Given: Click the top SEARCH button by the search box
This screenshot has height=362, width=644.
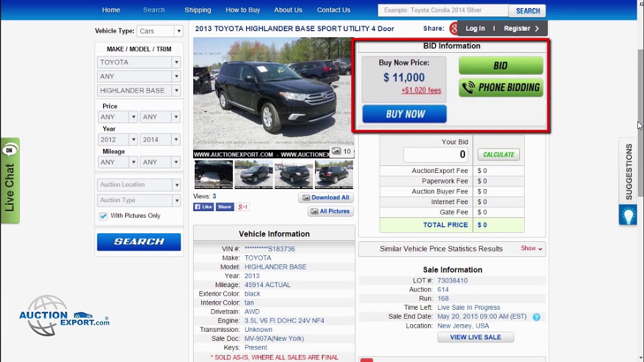Looking at the screenshot, I should 527,11.
